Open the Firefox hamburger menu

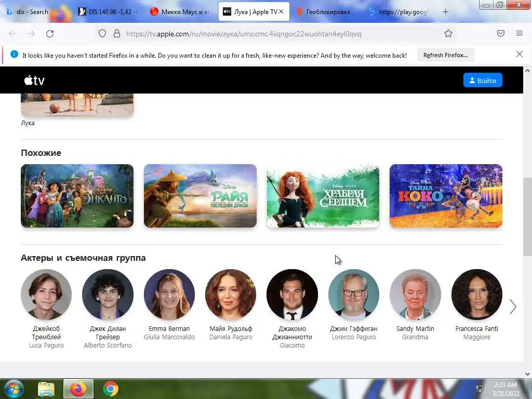[520, 33]
